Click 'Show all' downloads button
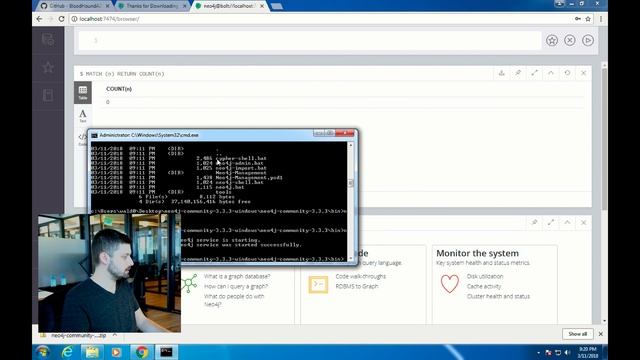The image size is (640, 360). click(578, 334)
